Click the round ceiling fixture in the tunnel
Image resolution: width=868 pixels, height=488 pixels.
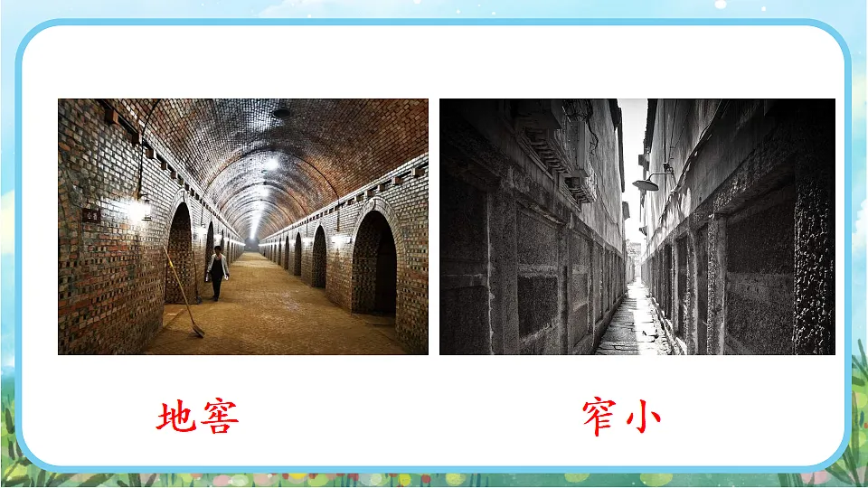pos(281,114)
